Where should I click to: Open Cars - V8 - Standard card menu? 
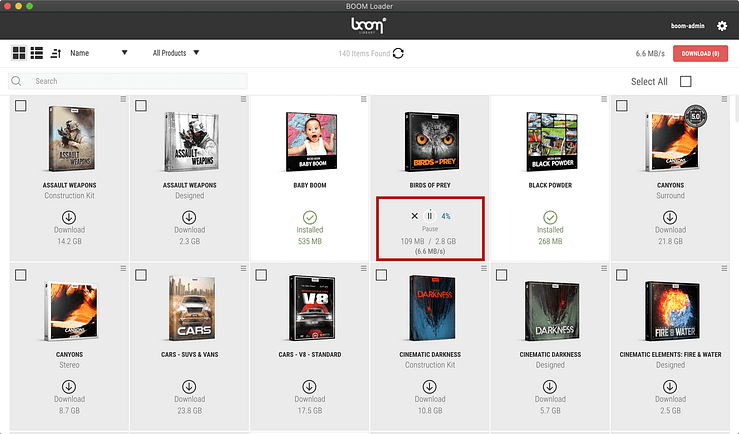[363, 268]
